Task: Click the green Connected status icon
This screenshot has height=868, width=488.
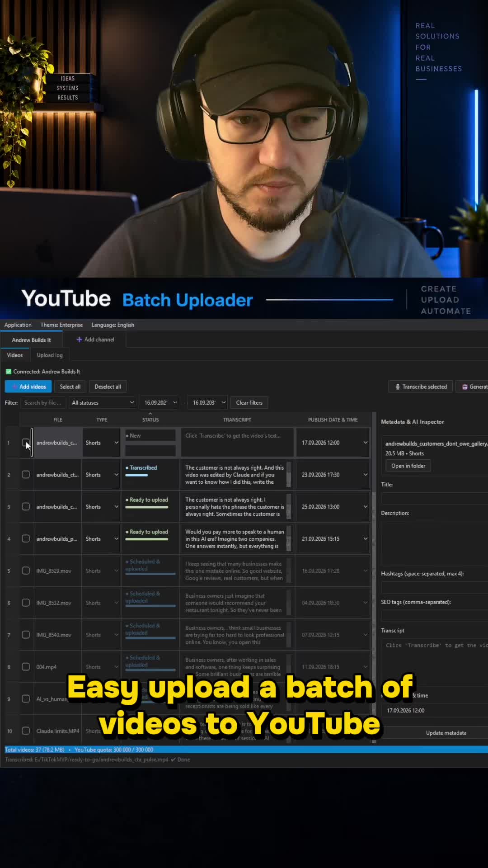Action: [8, 372]
